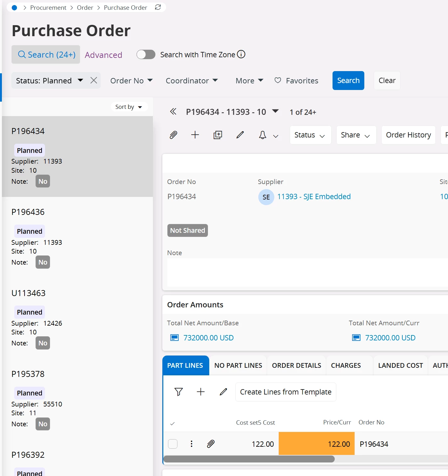448x476 pixels.
Task: Open Order No filter dropdown
Action: tap(132, 81)
